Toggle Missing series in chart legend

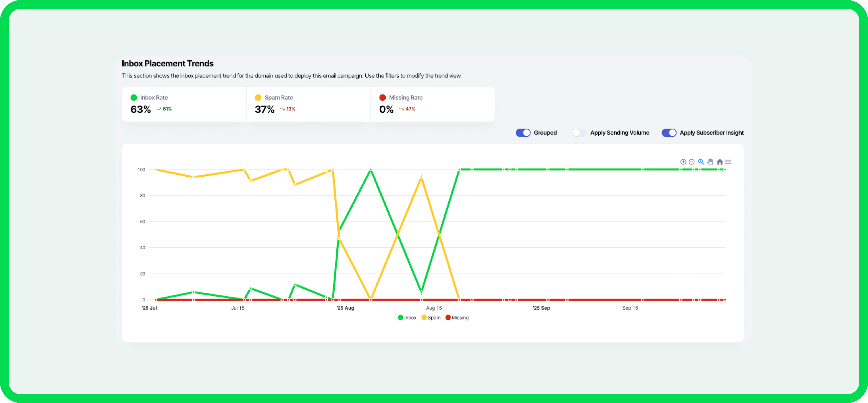coord(456,317)
